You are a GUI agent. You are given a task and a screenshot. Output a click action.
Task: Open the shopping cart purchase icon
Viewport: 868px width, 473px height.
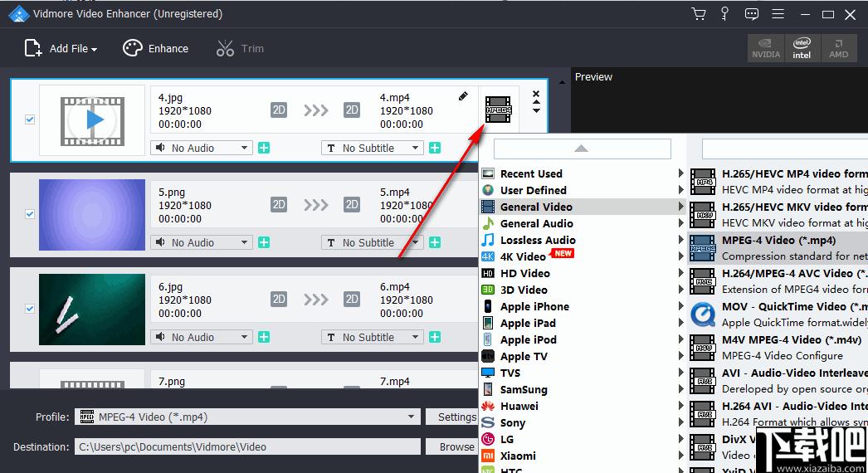(699, 14)
